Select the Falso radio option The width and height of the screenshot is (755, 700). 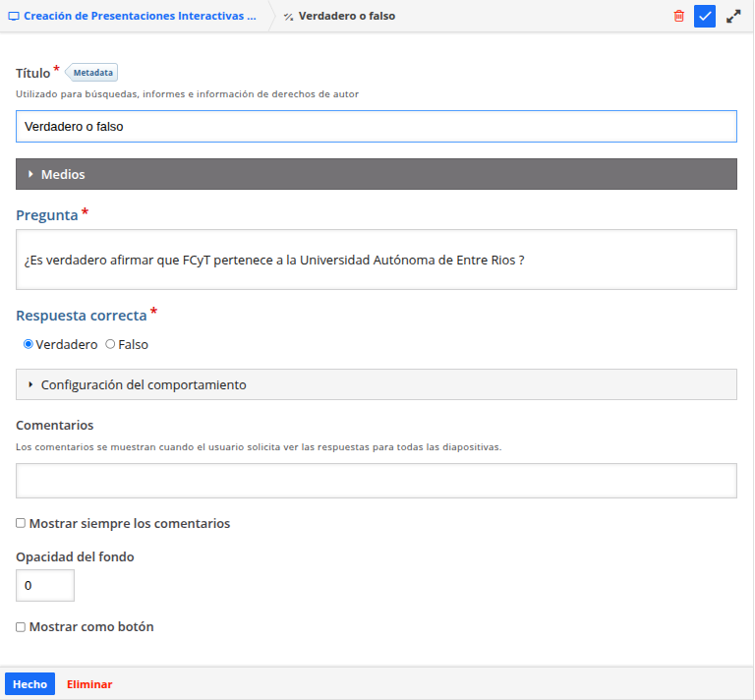[x=110, y=344]
